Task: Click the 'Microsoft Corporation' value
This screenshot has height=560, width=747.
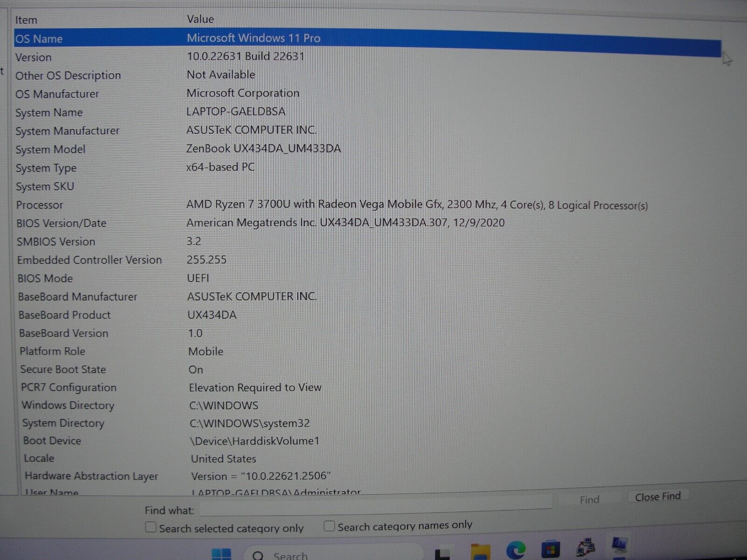Action: tap(243, 93)
